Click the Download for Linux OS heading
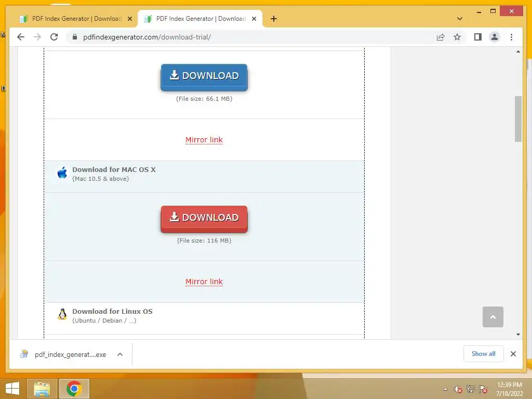532x399 pixels. point(112,311)
